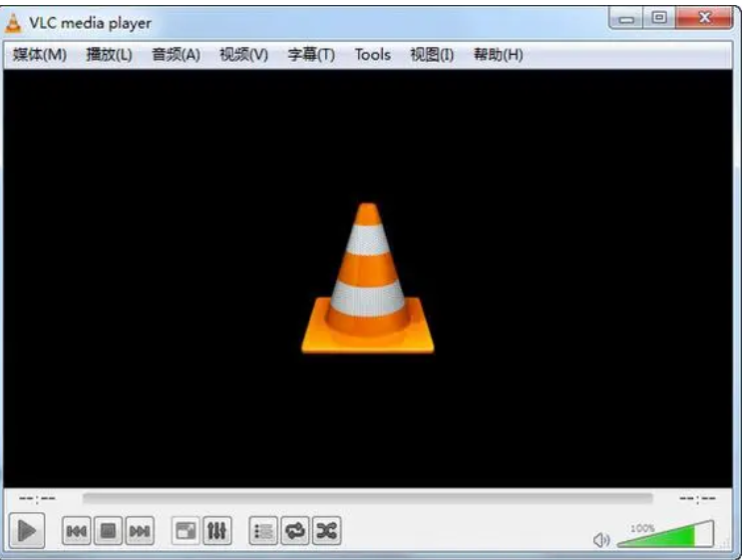The width and height of the screenshot is (742, 560).
Task: Open extended settings equalizer icon
Action: coord(217,531)
